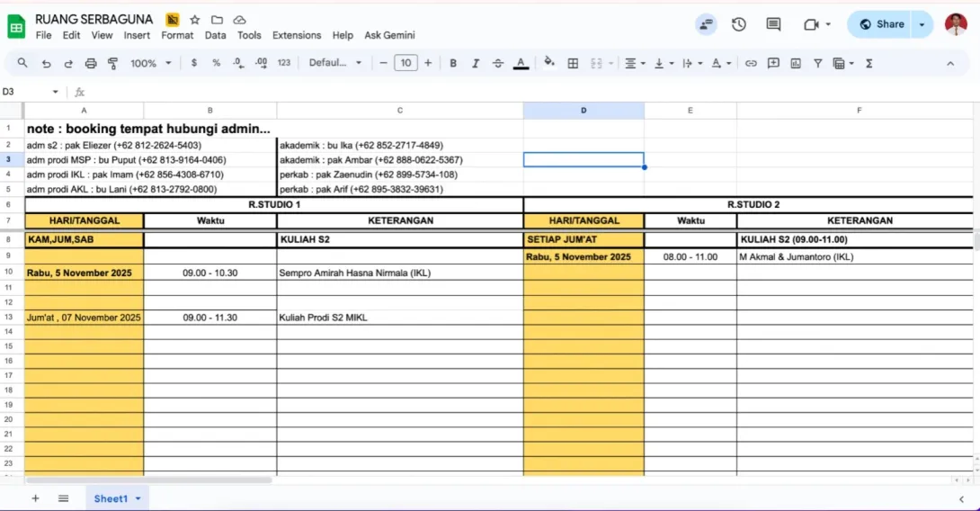Insert a chart using toolbar icon
This screenshot has height=511, width=980.
click(796, 63)
